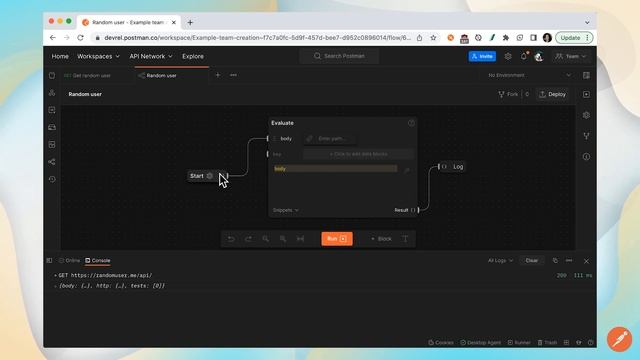Reload the browser page

80,38
